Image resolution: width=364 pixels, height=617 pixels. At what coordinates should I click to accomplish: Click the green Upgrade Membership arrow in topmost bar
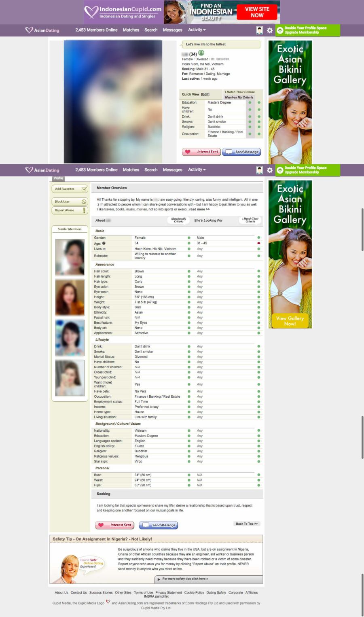point(280,30)
